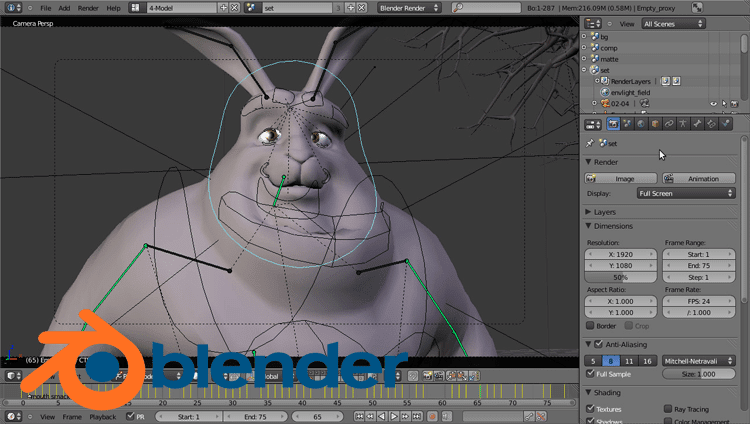Image resolution: width=750 pixels, height=424 pixels.
Task: Collapse the Shading panel
Action: point(588,392)
